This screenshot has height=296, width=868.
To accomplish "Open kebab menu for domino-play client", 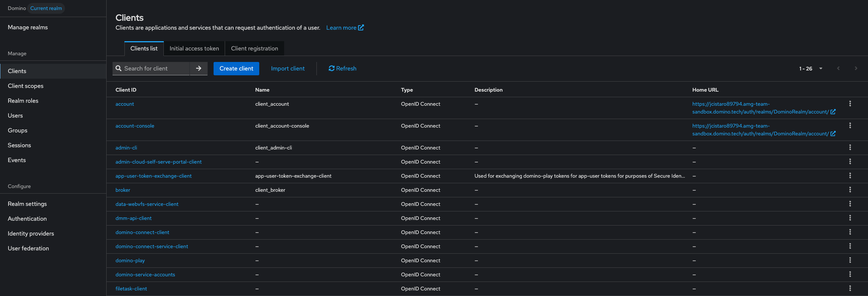I will [x=850, y=260].
